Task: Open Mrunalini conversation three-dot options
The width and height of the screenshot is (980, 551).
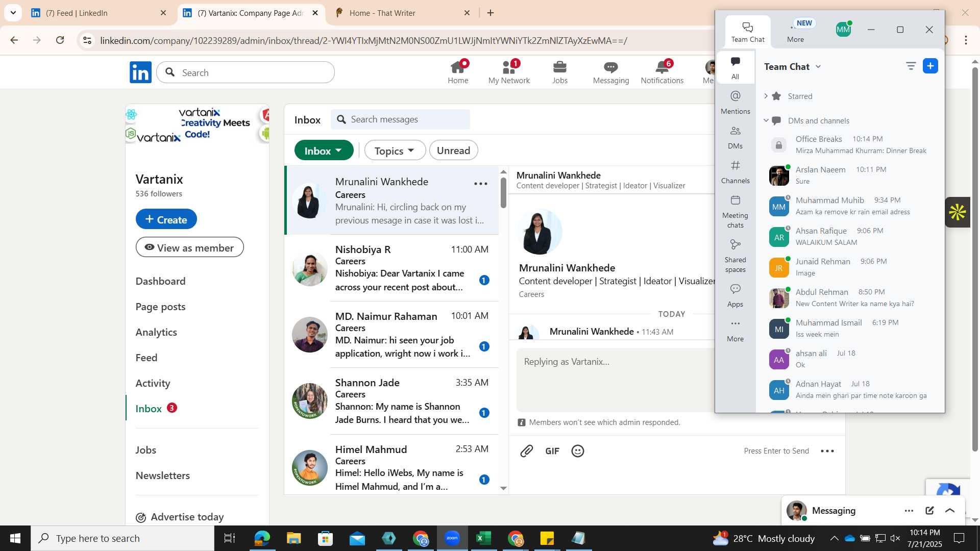Action: click(481, 184)
